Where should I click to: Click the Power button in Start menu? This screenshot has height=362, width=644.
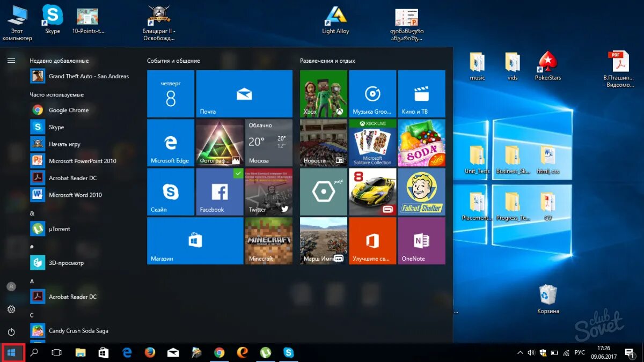11,332
